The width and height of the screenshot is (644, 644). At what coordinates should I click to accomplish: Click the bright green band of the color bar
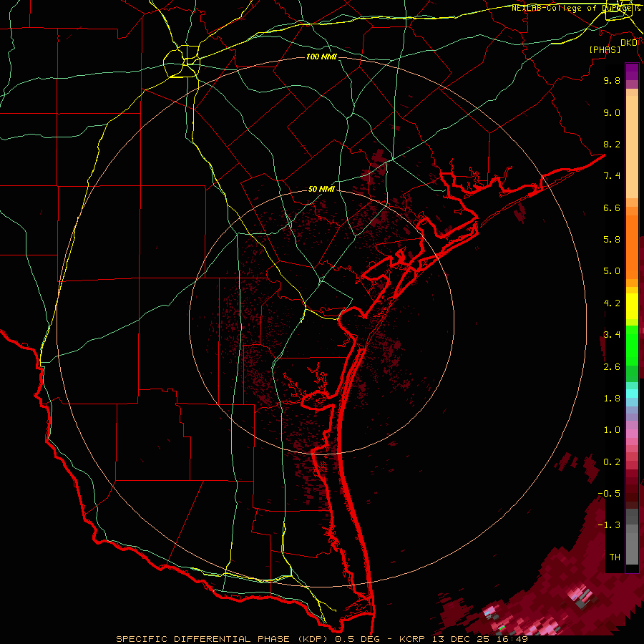tap(632, 345)
